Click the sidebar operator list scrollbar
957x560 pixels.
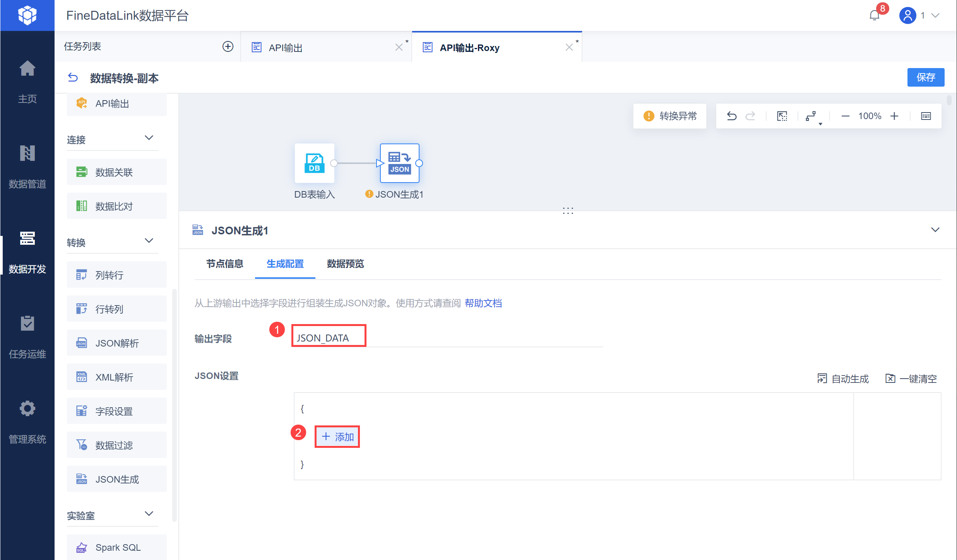[174, 405]
